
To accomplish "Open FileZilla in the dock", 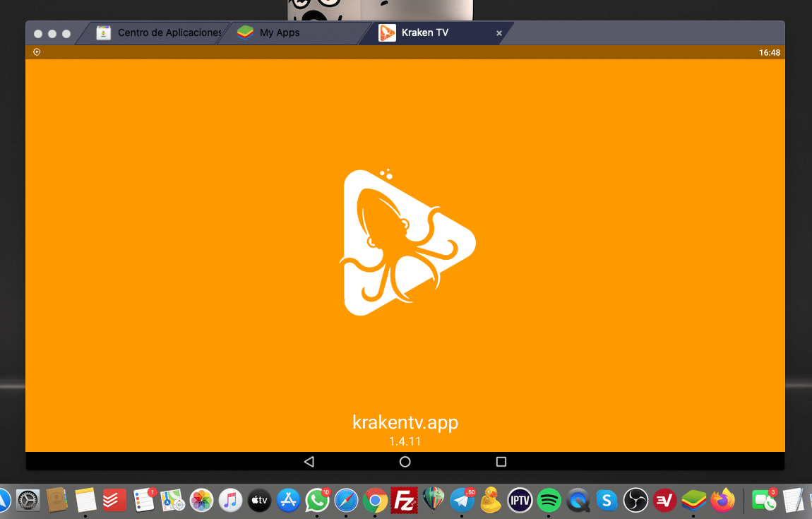I will tap(404, 501).
